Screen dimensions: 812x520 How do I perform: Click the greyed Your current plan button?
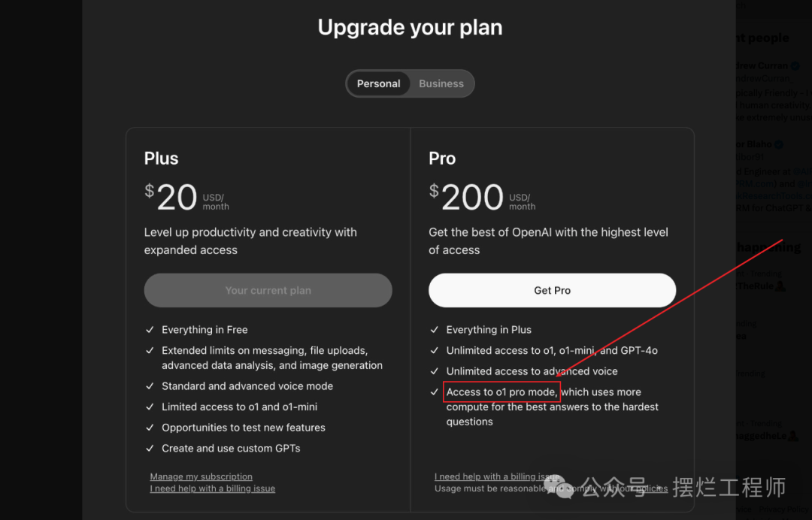coord(268,290)
